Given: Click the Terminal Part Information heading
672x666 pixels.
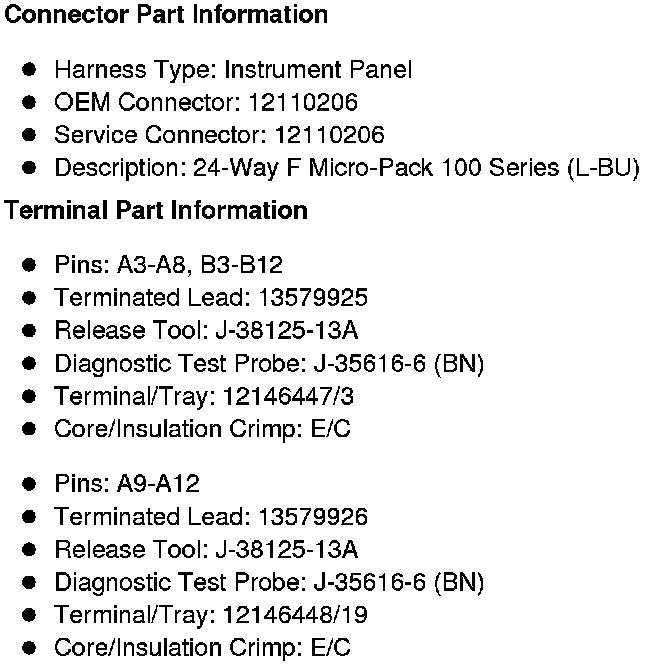Looking at the screenshot, I should 156,211.
